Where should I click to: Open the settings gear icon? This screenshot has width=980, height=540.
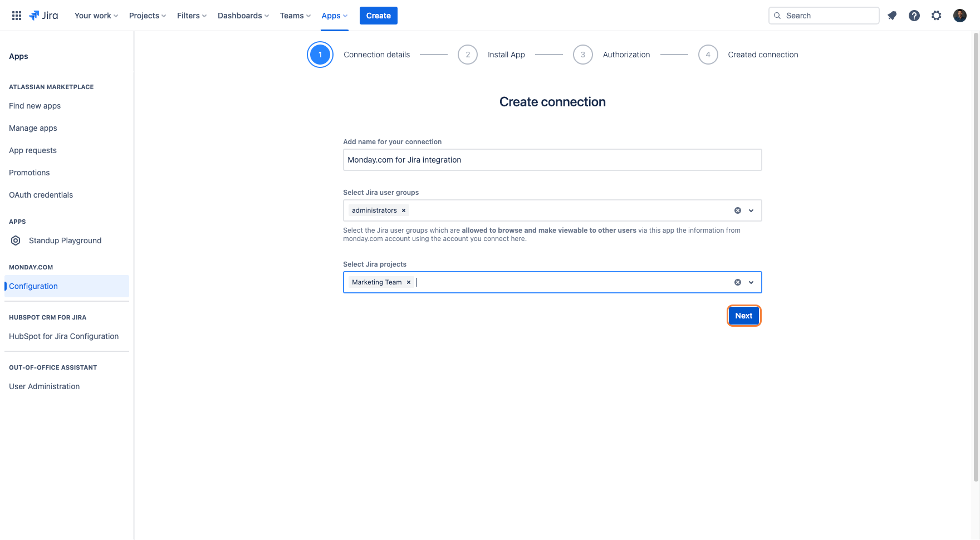pos(937,16)
